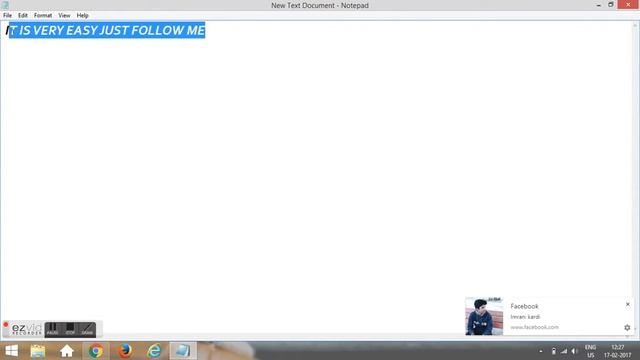Click the Ezvid Draw tool
Image resolution: width=640 pixels, height=360 pixels.
tap(87, 329)
